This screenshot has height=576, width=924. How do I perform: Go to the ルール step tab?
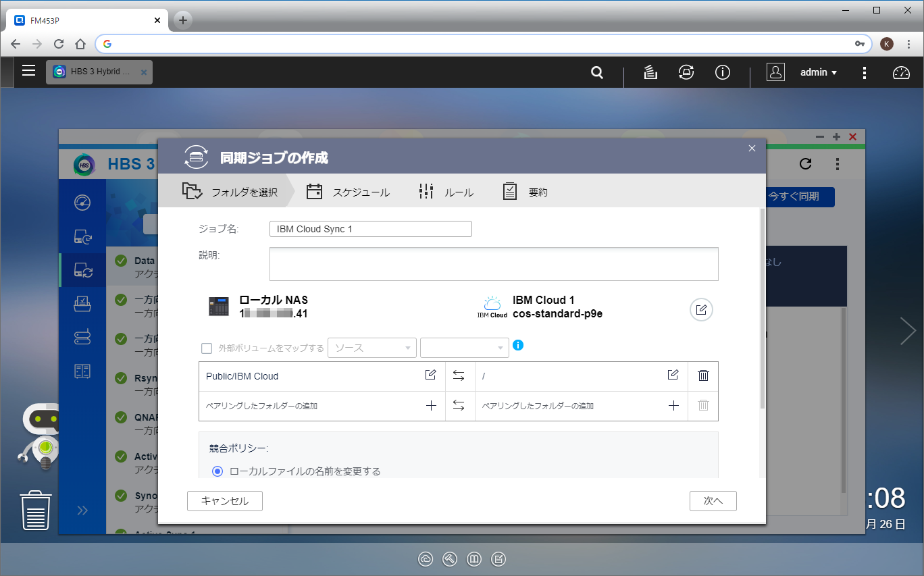click(x=446, y=192)
